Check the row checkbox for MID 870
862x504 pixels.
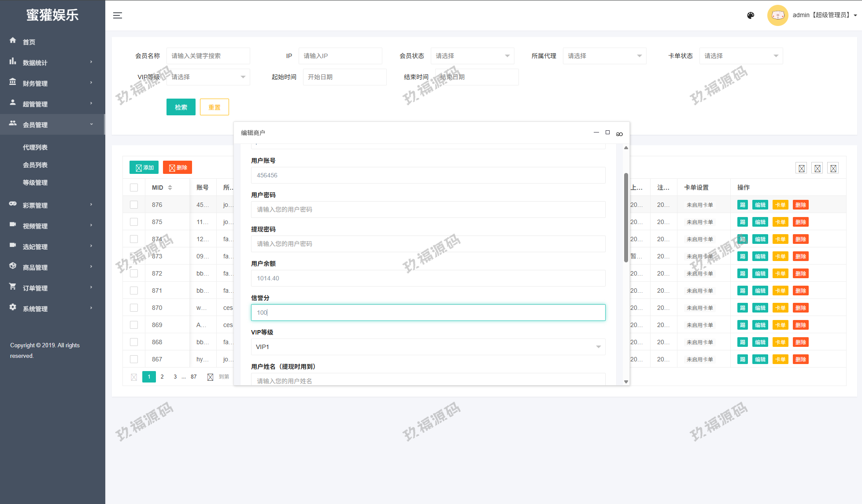click(134, 308)
